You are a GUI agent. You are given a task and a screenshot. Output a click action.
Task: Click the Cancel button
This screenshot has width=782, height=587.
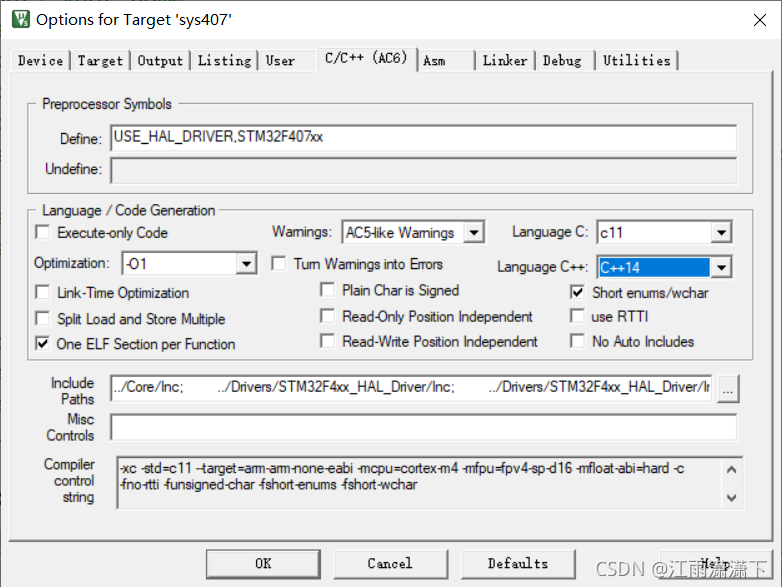(x=390, y=564)
